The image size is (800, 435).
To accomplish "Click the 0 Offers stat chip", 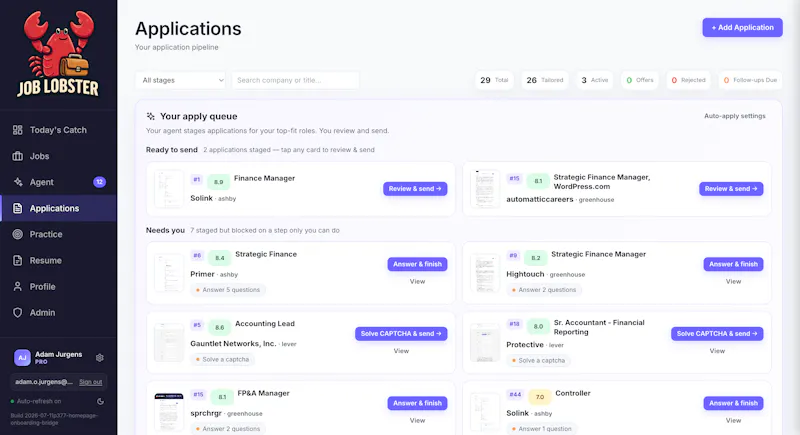I will click(x=640, y=80).
